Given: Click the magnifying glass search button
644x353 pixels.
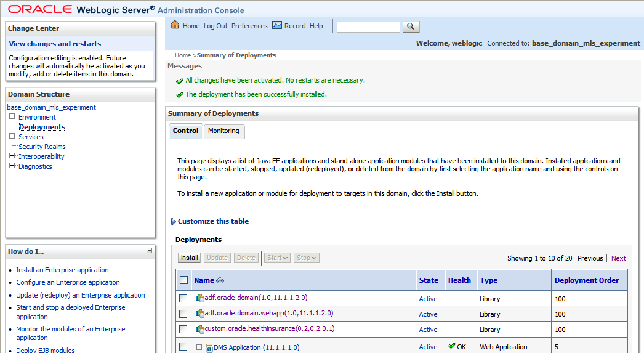Looking at the screenshot, I should [x=411, y=26].
